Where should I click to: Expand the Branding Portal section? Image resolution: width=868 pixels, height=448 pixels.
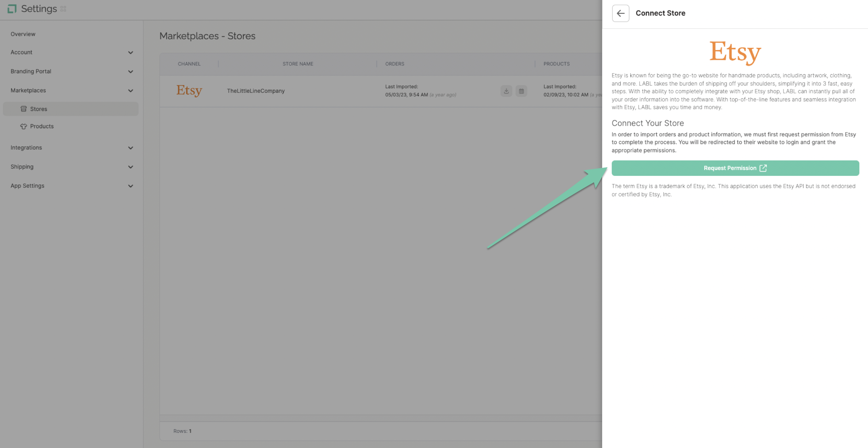click(71, 72)
